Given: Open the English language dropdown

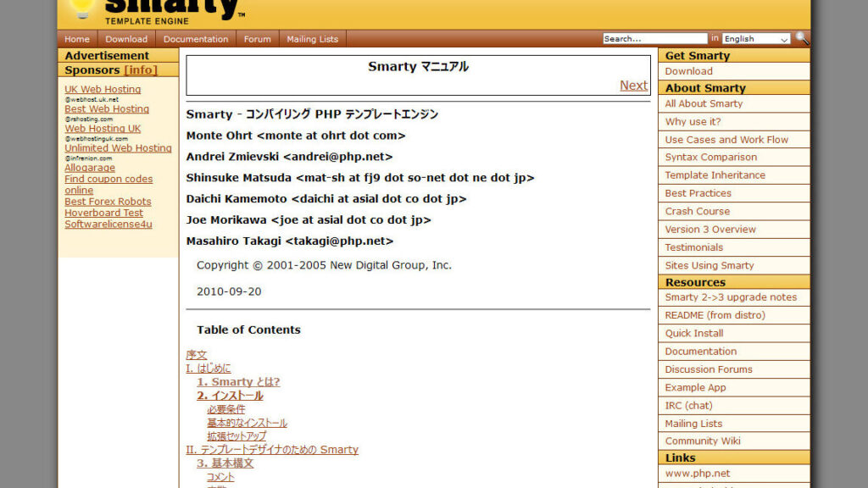Looking at the screenshot, I should (x=756, y=39).
